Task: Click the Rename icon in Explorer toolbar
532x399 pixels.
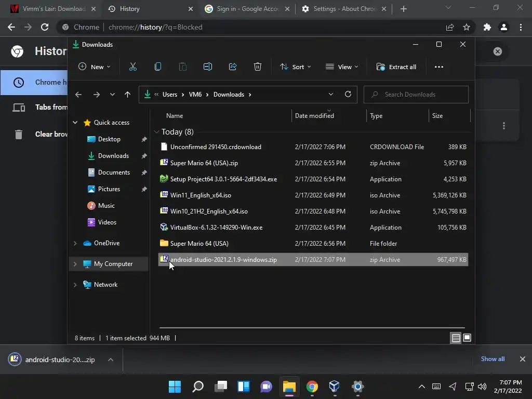Action: coord(208,67)
